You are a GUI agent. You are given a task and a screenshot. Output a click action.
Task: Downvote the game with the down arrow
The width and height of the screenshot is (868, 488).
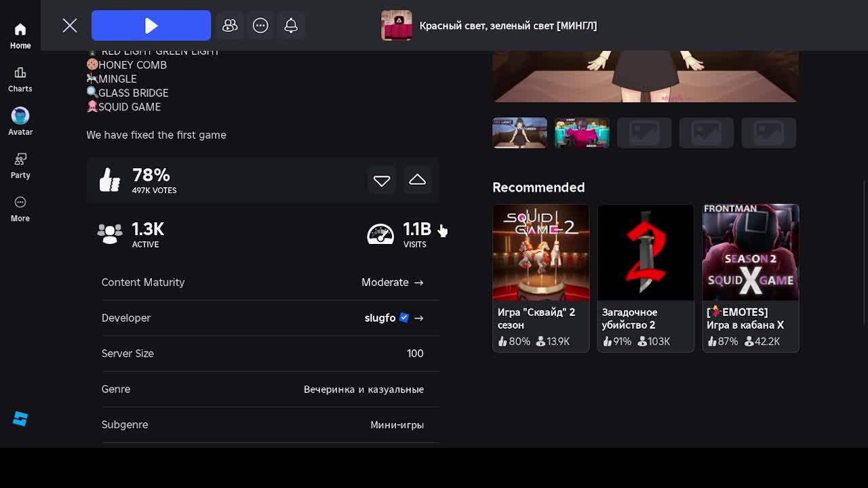click(382, 180)
